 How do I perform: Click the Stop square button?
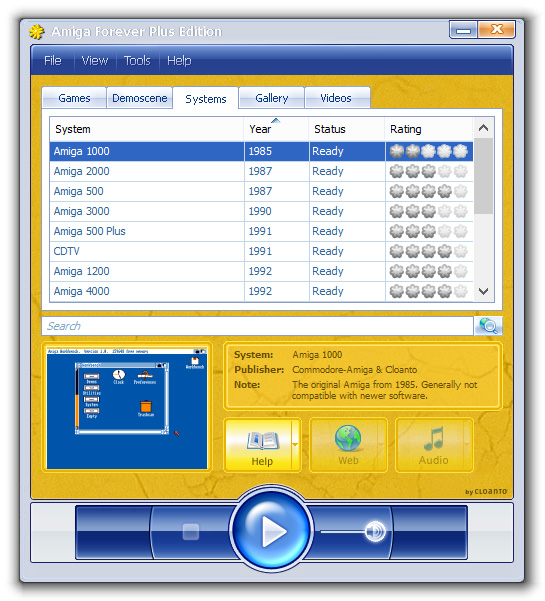pyautogui.click(x=191, y=532)
